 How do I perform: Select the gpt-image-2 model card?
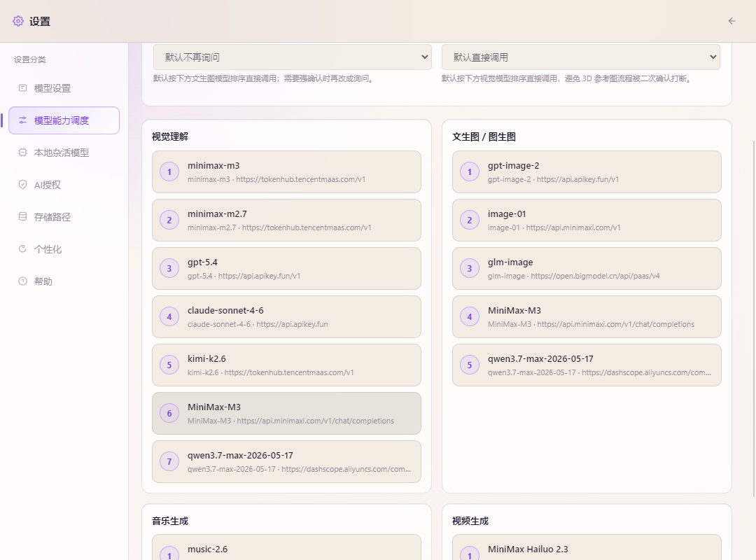pyautogui.click(x=587, y=171)
